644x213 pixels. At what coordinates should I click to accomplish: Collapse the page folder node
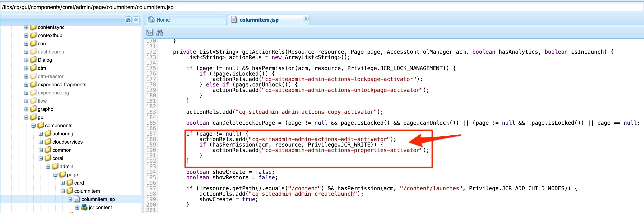[x=55, y=175]
